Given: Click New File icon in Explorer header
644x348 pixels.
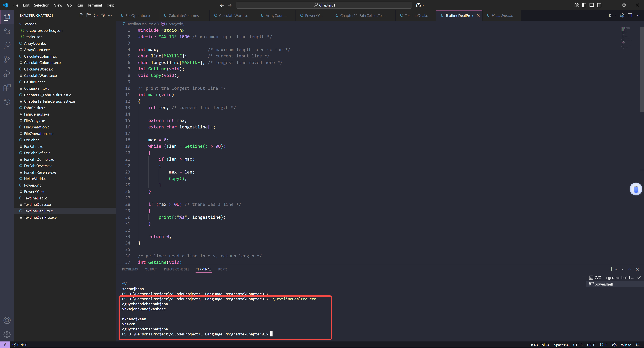Looking at the screenshot, I should coord(82,15).
